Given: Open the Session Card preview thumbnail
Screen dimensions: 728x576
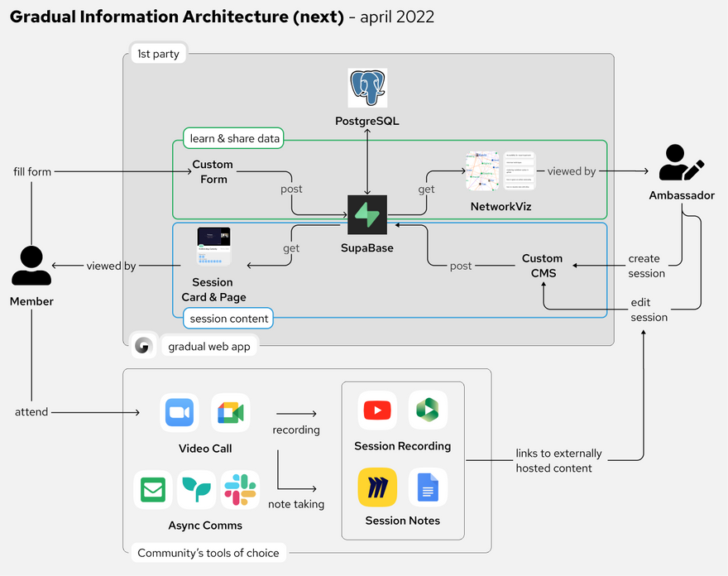Looking at the screenshot, I should (x=213, y=246).
